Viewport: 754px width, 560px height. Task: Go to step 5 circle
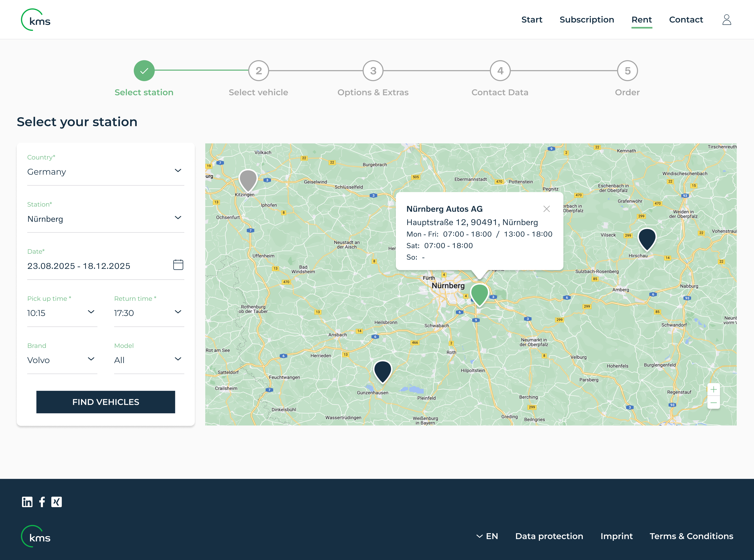627,71
